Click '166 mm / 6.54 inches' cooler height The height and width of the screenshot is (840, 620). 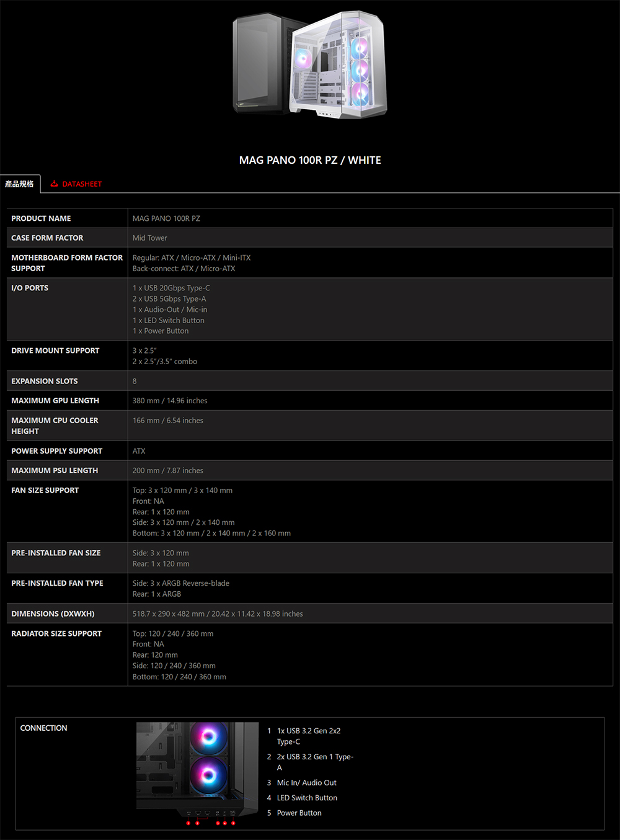click(x=168, y=421)
